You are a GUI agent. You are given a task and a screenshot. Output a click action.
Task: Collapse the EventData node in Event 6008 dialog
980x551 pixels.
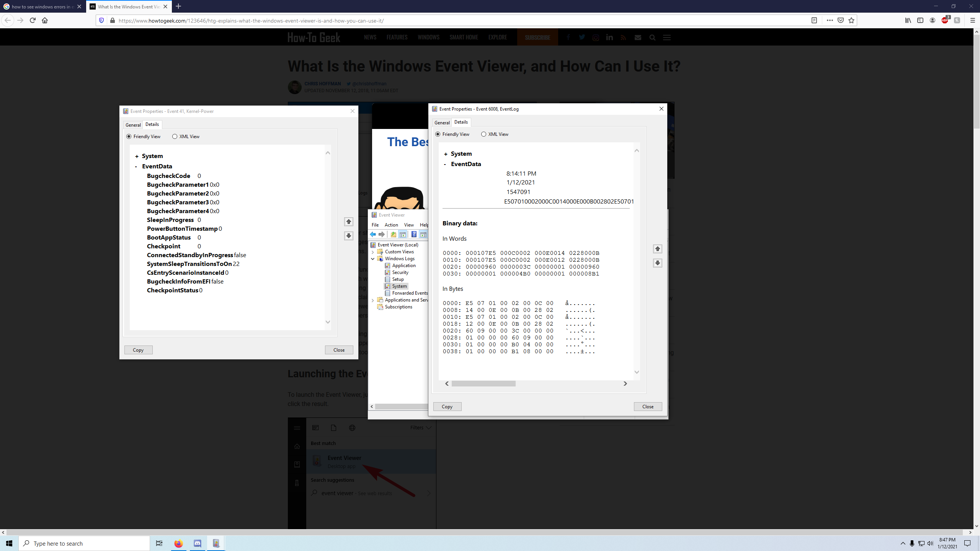coord(445,164)
